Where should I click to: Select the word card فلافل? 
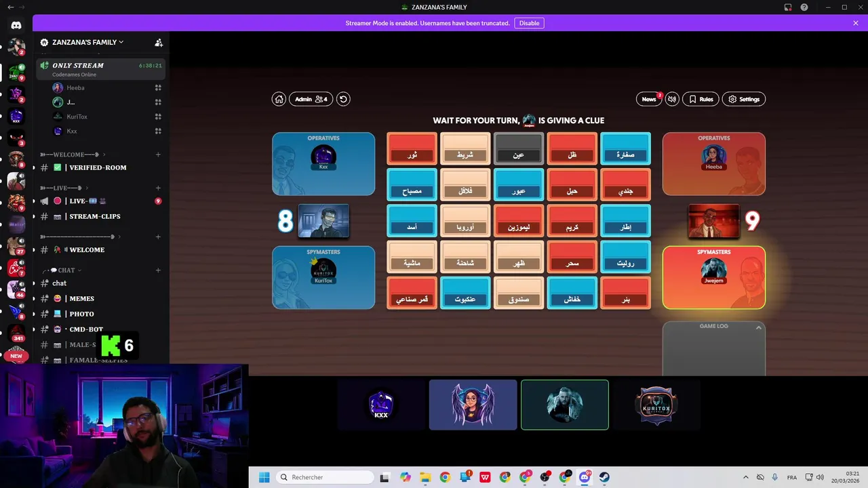465,184
